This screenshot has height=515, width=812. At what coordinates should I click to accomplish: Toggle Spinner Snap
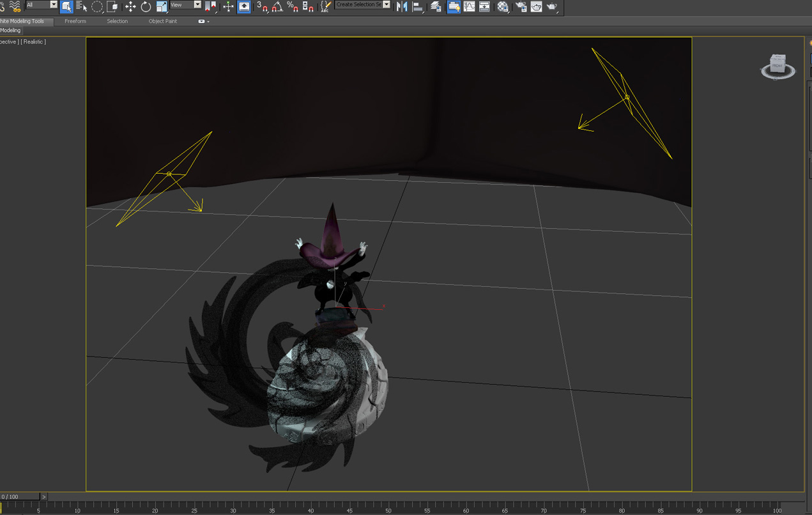[308, 6]
